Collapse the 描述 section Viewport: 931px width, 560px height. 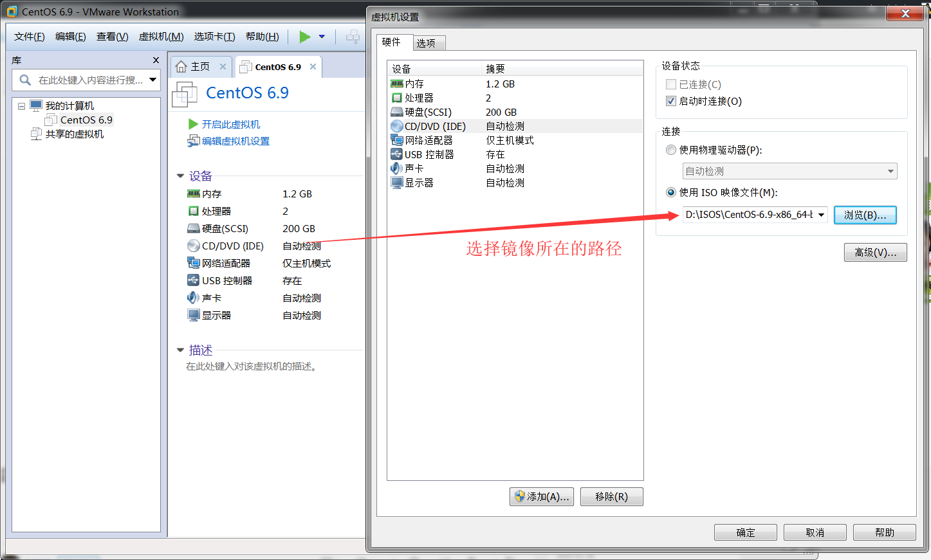click(180, 350)
